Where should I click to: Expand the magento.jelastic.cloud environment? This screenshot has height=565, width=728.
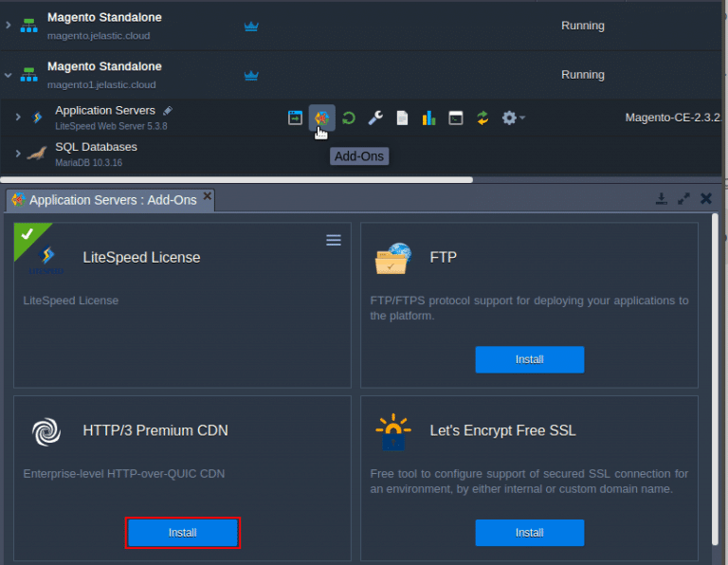click(8, 25)
